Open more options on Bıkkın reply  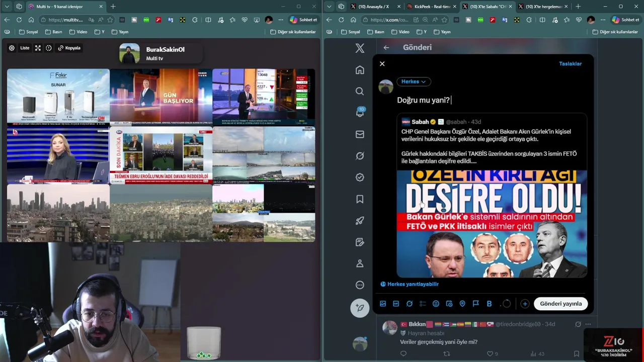588,324
